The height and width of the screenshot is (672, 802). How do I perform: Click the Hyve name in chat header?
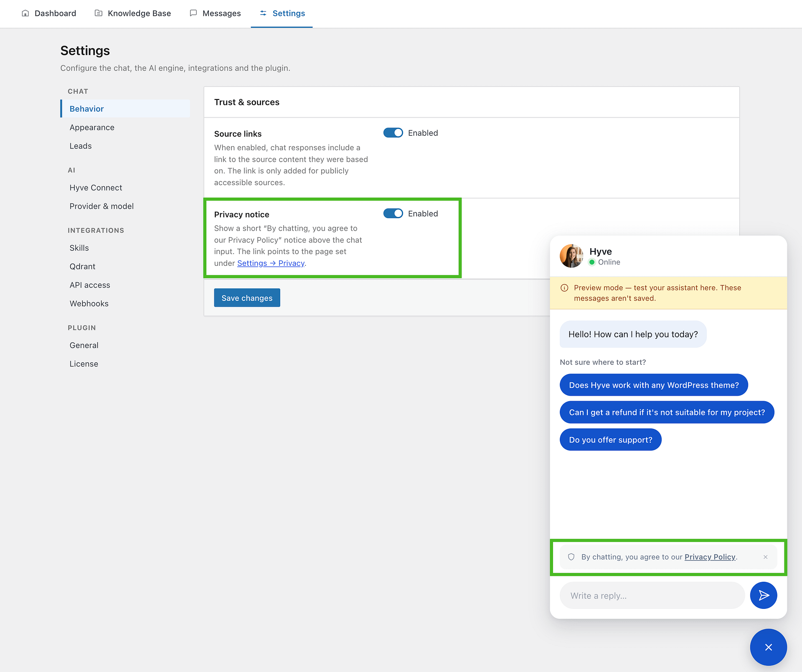[x=601, y=252]
